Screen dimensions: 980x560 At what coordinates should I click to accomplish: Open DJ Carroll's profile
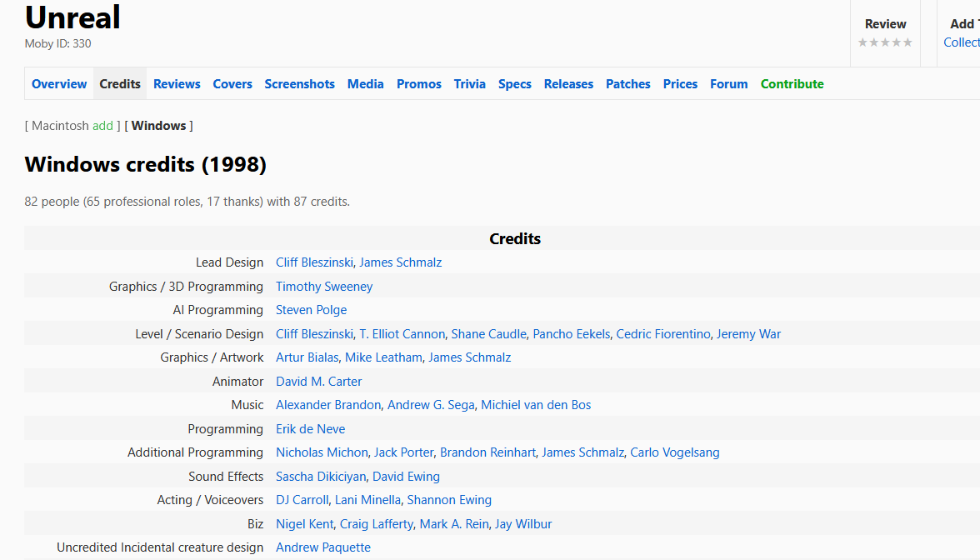302,500
